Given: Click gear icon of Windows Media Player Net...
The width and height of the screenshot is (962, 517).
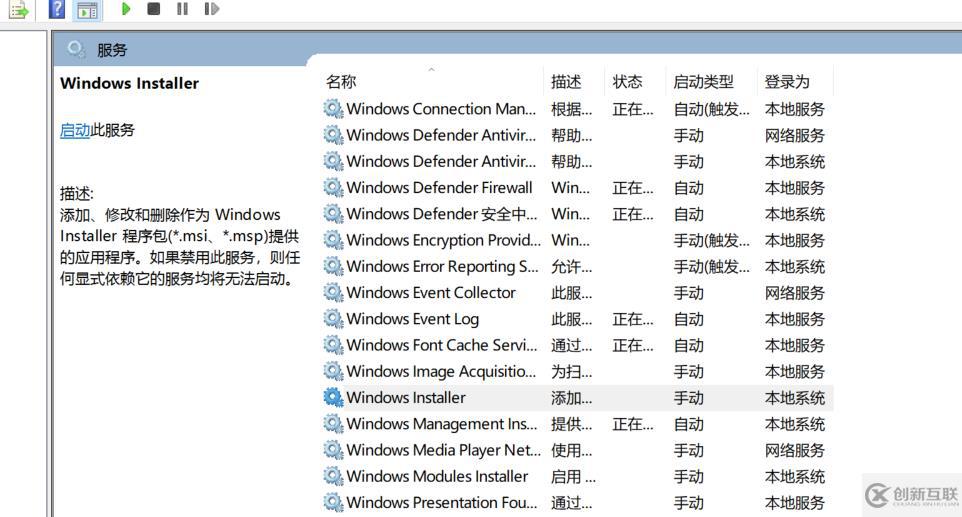Looking at the screenshot, I should tap(333, 450).
